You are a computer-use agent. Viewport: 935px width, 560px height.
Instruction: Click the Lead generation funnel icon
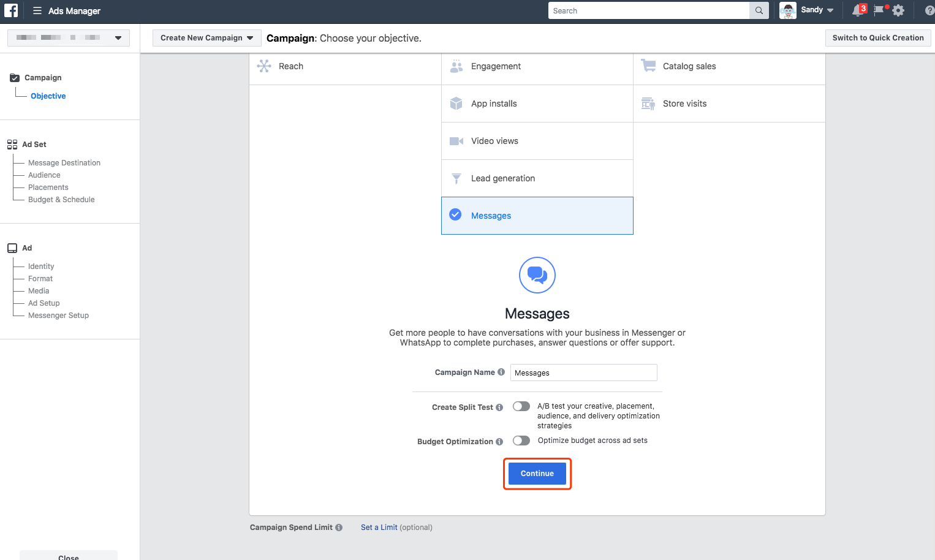coord(456,178)
